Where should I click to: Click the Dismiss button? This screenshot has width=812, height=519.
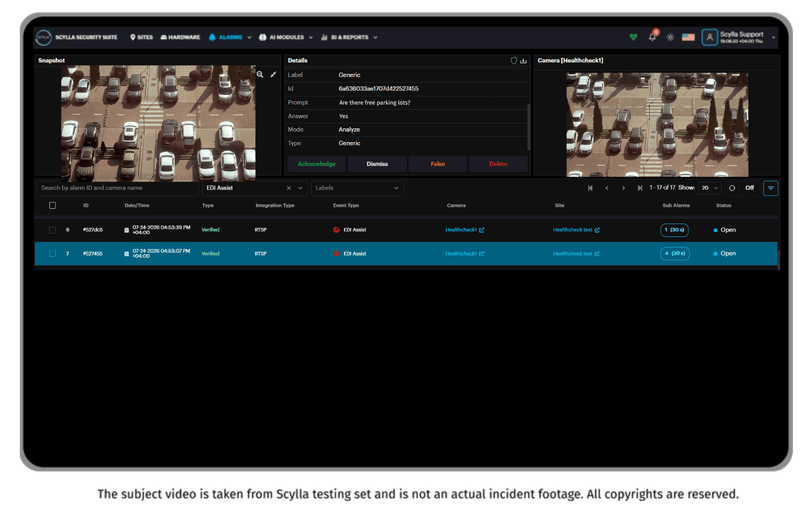377,164
